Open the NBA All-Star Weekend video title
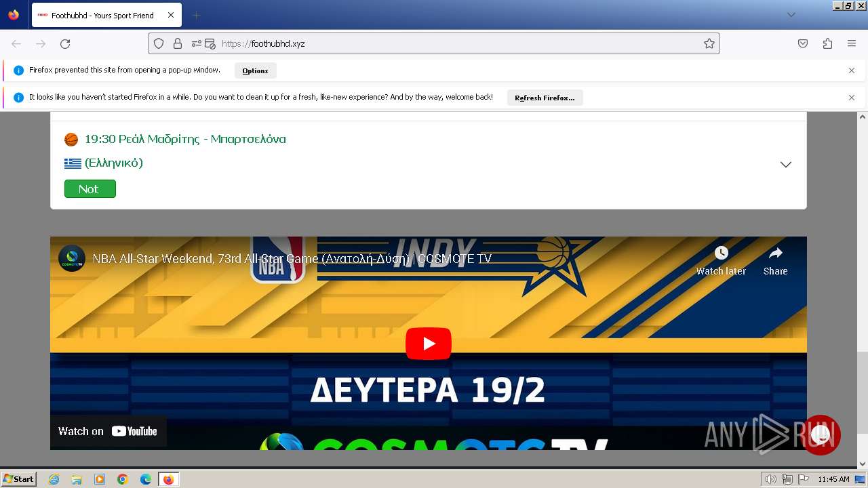Screen dimensions: 868x488 [x=292, y=258]
